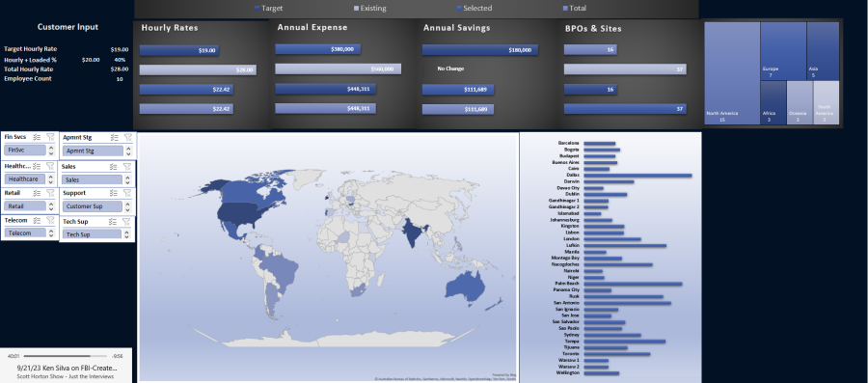Enable multi-select on the Support slicer
The width and height of the screenshot is (868, 383).
pyautogui.click(x=114, y=193)
